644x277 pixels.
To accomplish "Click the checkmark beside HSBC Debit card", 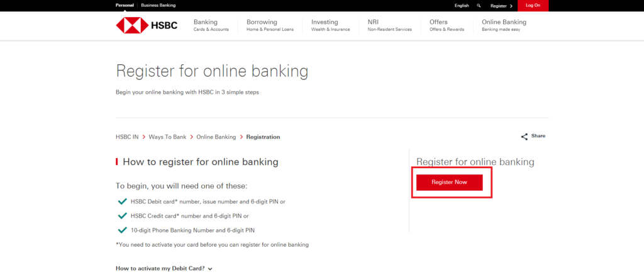I will (x=123, y=201).
